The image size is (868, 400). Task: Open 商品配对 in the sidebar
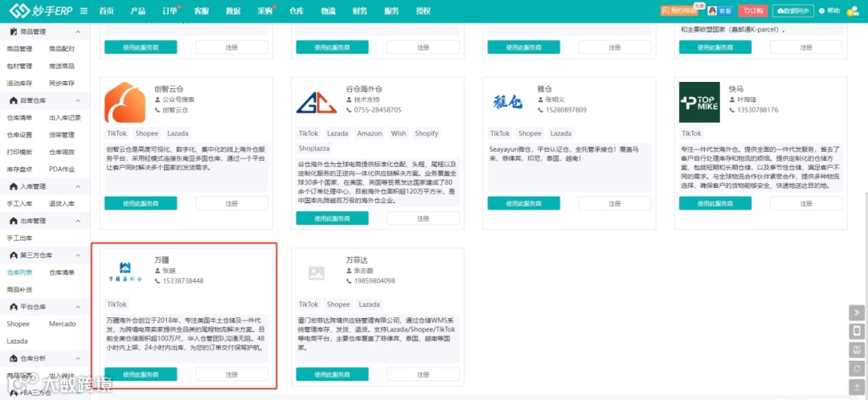(x=61, y=49)
